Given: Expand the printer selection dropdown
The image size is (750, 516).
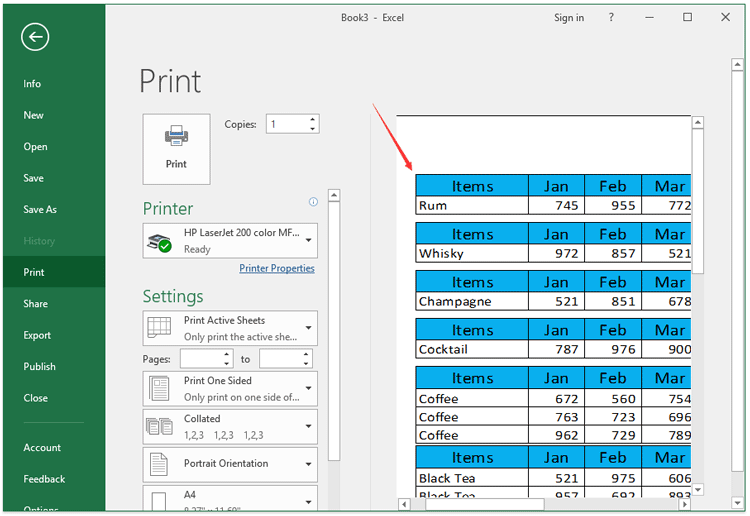Looking at the screenshot, I should (308, 241).
